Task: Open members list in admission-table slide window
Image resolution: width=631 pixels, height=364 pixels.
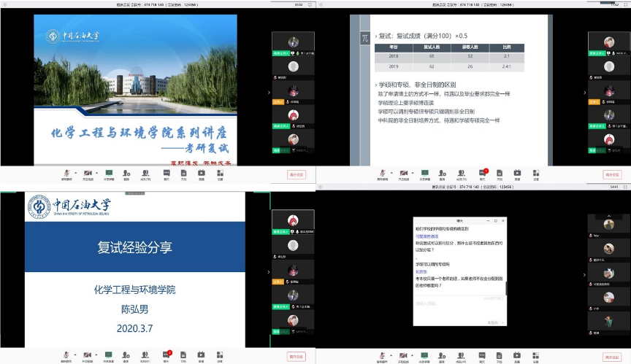Action: coord(461,174)
